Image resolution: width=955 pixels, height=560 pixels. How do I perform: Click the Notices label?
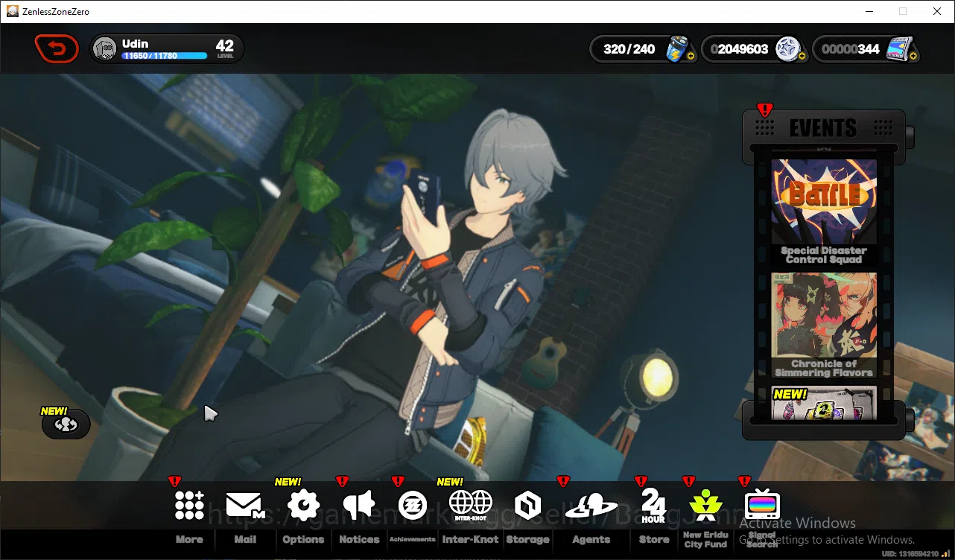359,539
